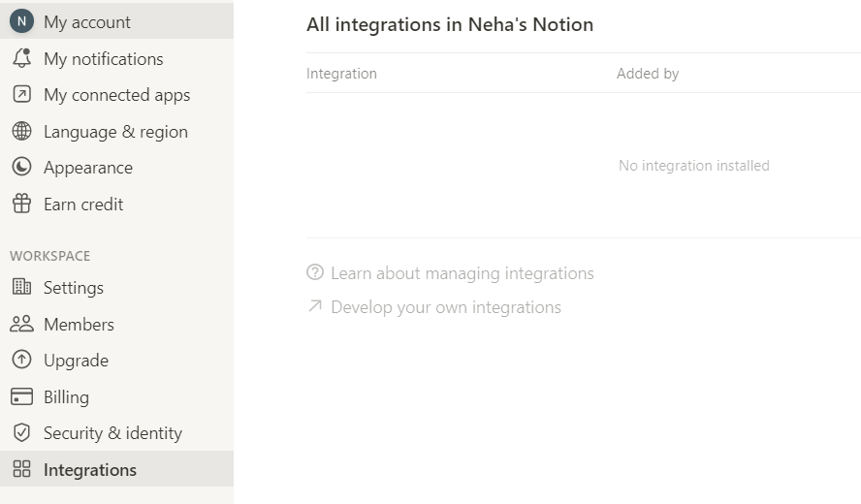Click the building icon for Settings
The height and width of the screenshot is (504, 861).
pos(21,288)
